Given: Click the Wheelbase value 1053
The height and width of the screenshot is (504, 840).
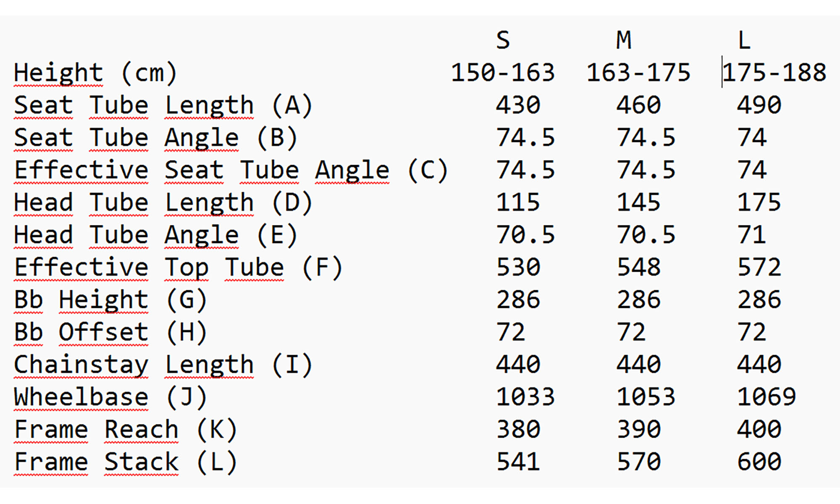Looking at the screenshot, I should tap(646, 397).
